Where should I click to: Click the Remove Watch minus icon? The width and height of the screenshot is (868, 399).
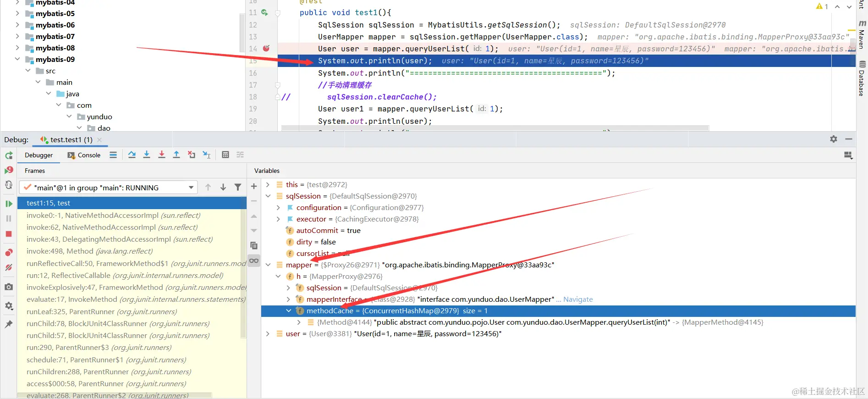coord(254,201)
